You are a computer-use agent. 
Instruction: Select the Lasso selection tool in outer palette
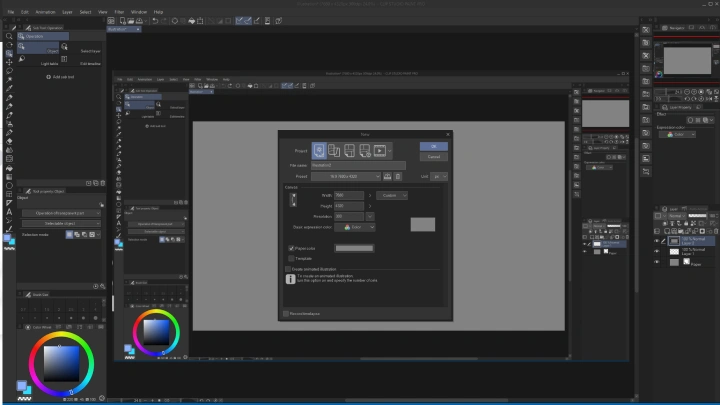[9, 71]
